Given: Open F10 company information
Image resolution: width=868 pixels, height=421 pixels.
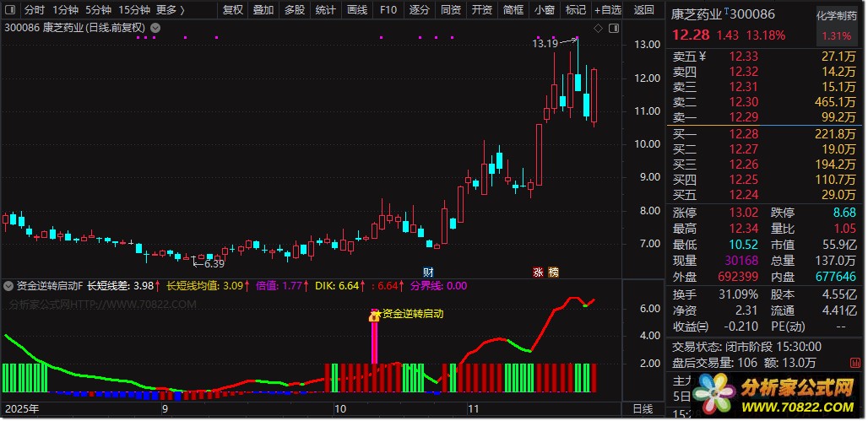Looking at the screenshot, I should tap(388, 10).
